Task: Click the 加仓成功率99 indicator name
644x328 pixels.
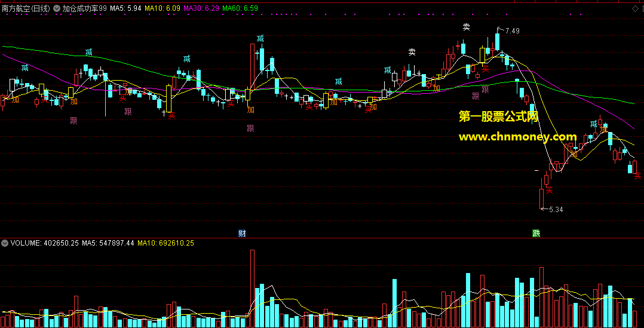Action: point(85,8)
